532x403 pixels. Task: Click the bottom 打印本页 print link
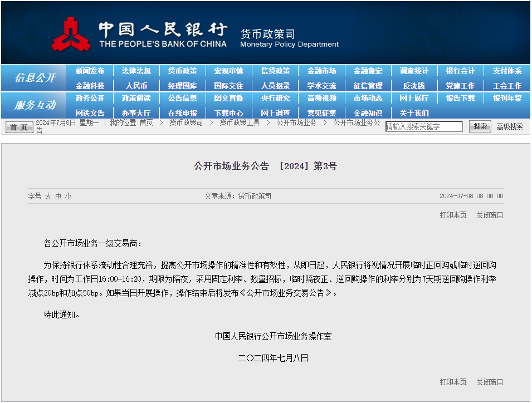(453, 382)
